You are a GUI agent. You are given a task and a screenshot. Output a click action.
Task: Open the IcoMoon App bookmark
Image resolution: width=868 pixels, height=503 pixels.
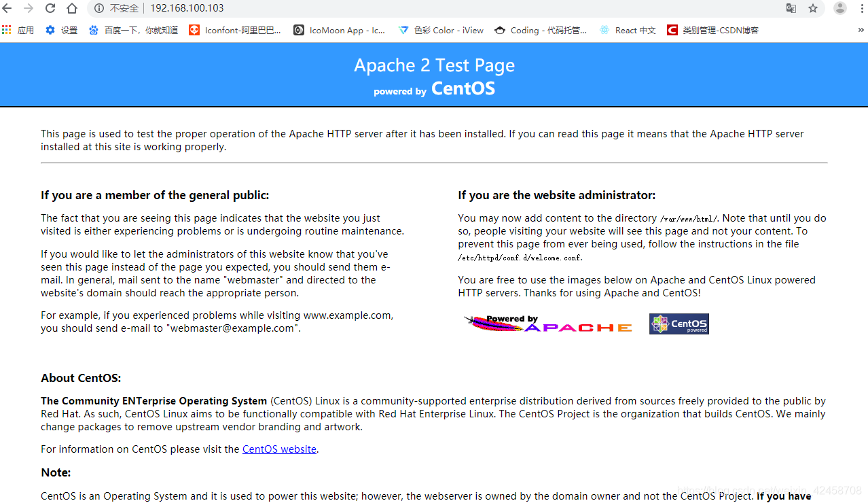coord(340,30)
